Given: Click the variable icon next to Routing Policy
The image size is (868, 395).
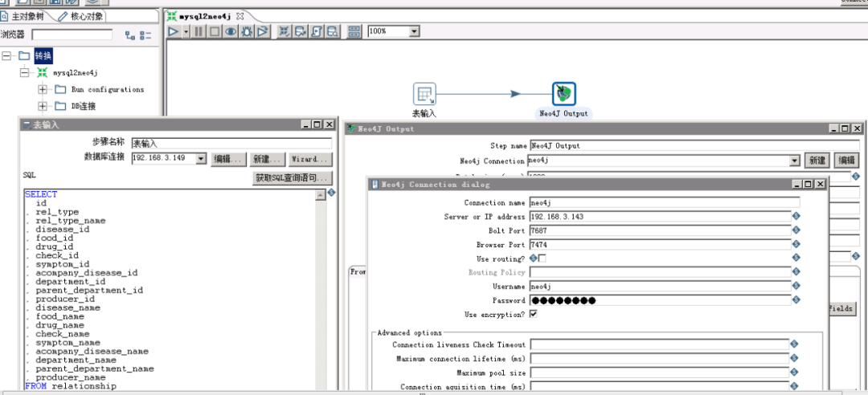Looking at the screenshot, I should coord(796,271).
